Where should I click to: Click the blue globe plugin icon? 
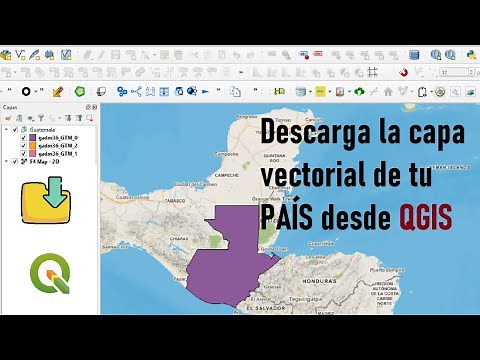(192, 91)
